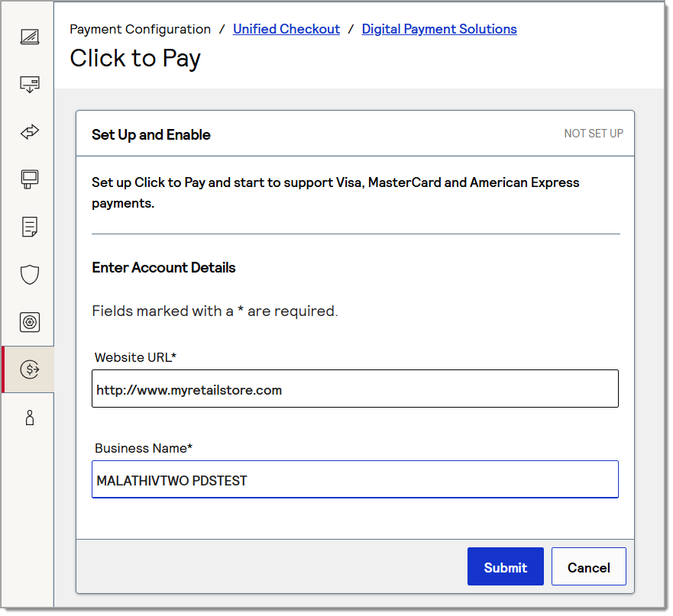Select the dollar payment configuration icon

point(30,369)
